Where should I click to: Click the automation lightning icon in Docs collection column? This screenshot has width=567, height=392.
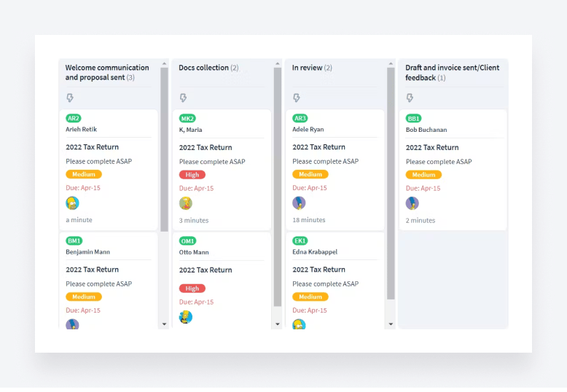[x=184, y=98]
